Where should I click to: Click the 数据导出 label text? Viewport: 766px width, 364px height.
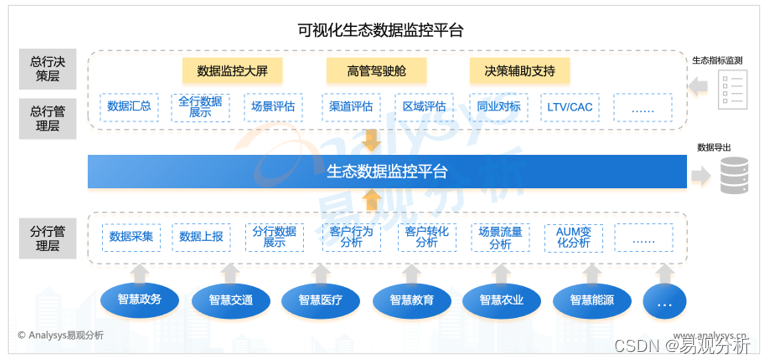[714, 147]
